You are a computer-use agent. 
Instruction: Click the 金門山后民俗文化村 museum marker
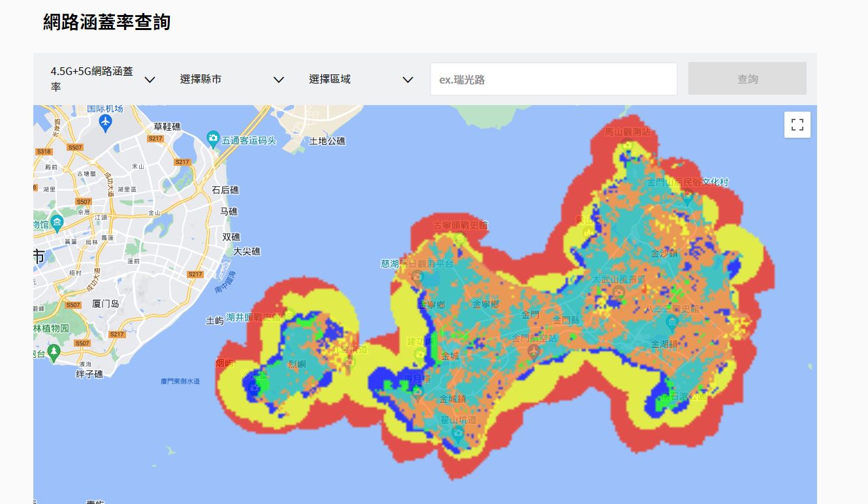coord(686,195)
